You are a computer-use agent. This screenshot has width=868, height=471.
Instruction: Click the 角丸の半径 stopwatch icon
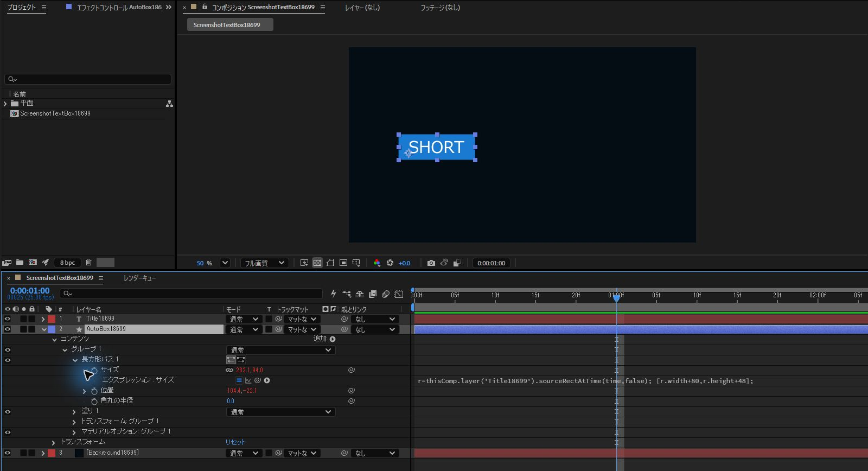point(94,401)
